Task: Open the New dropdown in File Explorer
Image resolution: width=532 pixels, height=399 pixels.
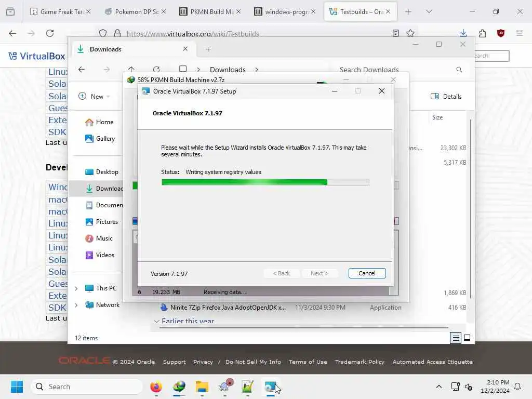Action: 94,96
